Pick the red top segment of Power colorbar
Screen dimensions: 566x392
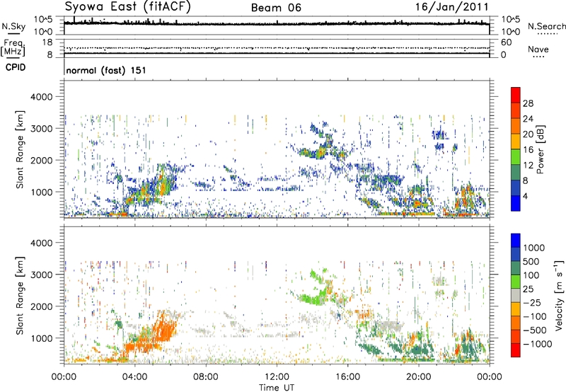click(516, 95)
